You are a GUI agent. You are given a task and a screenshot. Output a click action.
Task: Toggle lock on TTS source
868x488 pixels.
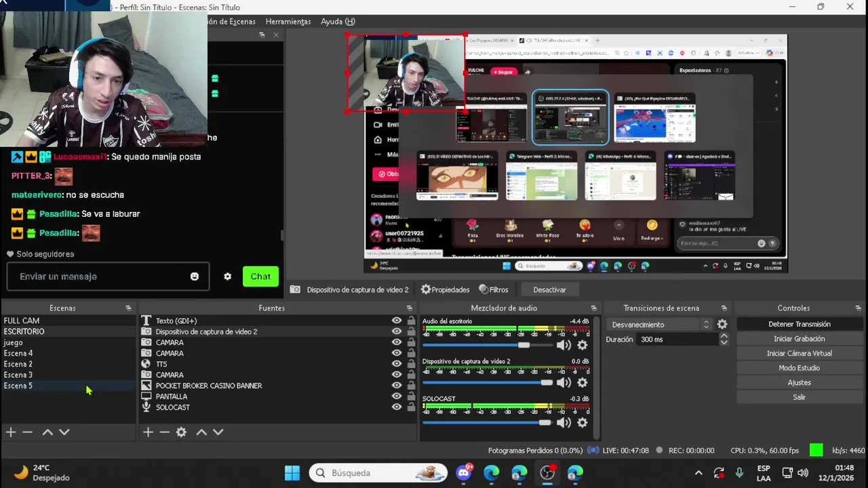(411, 364)
